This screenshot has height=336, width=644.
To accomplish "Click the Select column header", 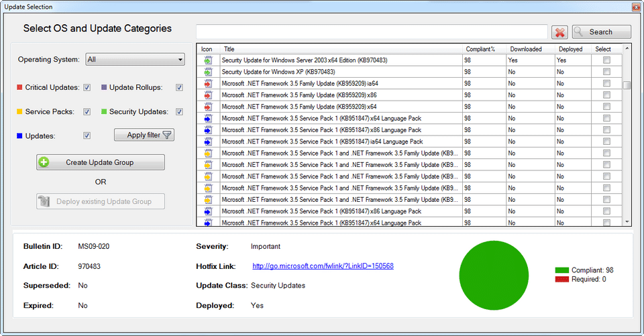I will point(606,49).
